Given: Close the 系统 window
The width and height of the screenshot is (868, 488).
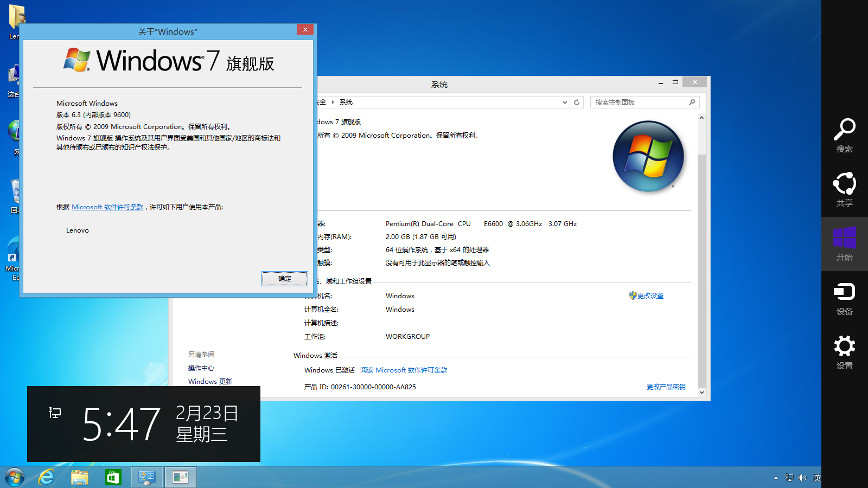Looking at the screenshot, I should pos(695,82).
